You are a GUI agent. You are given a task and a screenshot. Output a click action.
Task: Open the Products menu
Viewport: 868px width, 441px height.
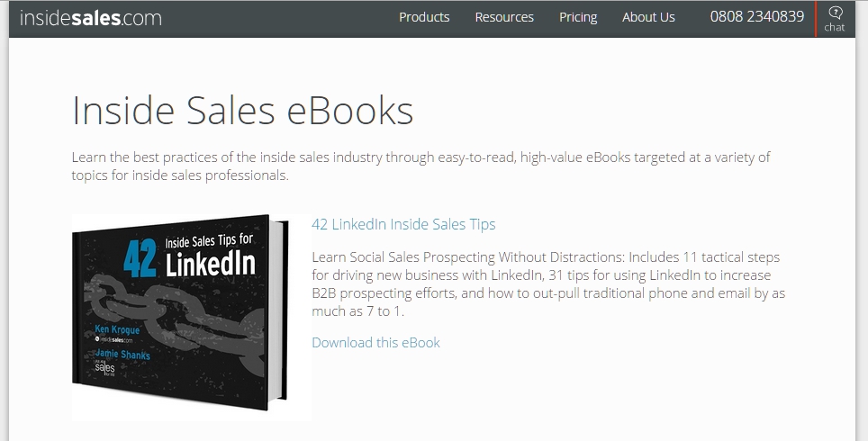[424, 17]
